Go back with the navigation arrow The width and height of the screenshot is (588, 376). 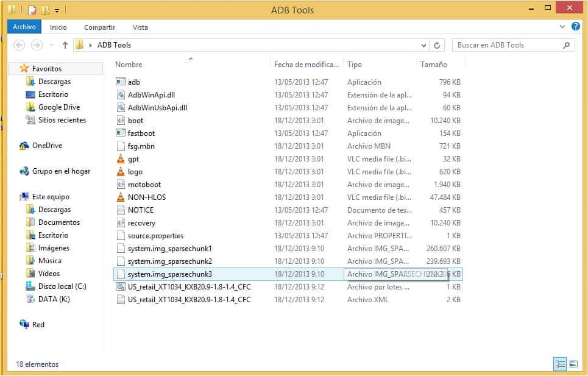click(18, 44)
